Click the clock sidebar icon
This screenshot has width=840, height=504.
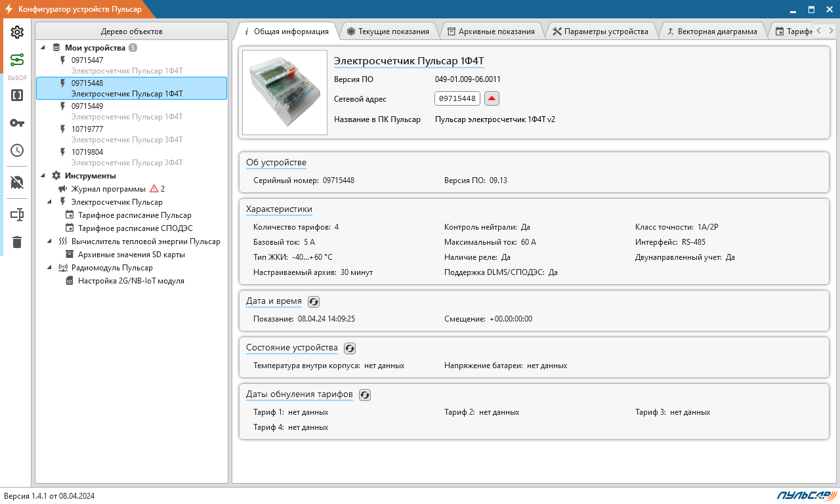[x=17, y=150]
